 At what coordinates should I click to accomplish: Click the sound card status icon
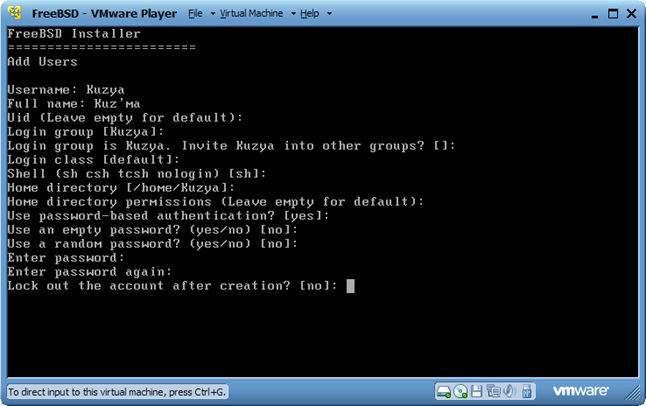tap(509, 390)
